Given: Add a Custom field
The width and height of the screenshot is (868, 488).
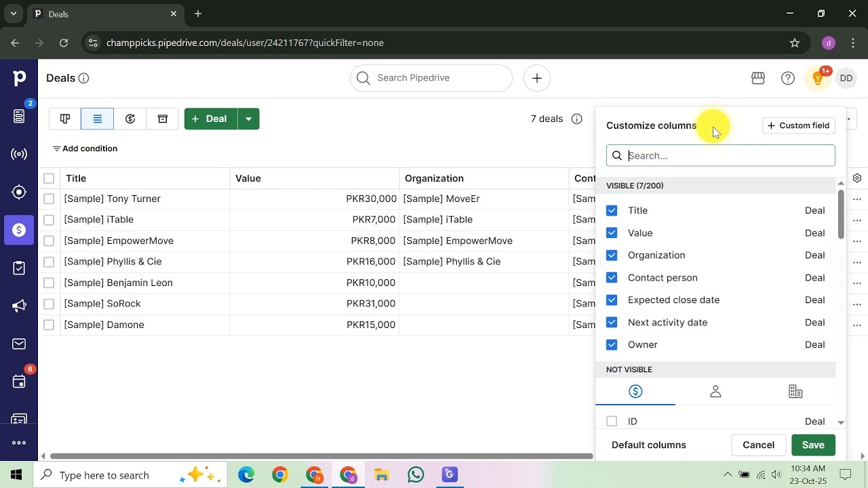Looking at the screenshot, I should coord(799,125).
